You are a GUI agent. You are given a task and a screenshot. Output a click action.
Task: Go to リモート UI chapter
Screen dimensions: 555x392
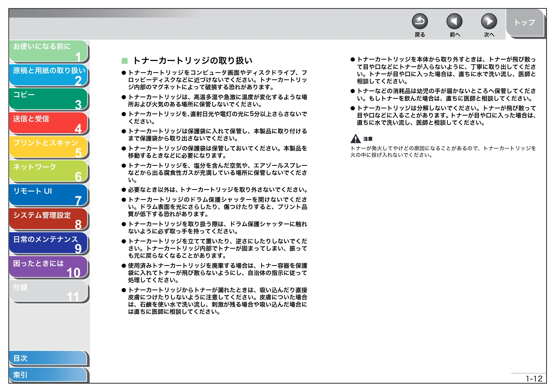(x=49, y=195)
